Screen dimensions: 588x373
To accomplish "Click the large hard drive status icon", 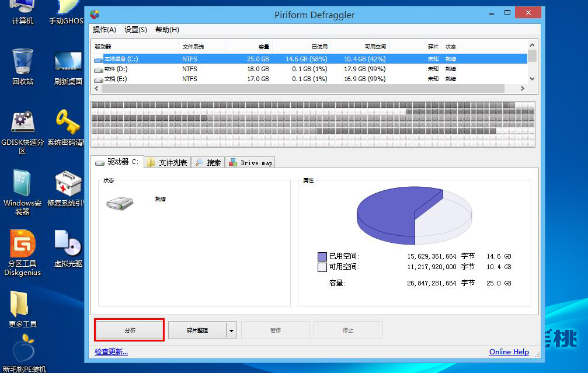I will coord(120,203).
